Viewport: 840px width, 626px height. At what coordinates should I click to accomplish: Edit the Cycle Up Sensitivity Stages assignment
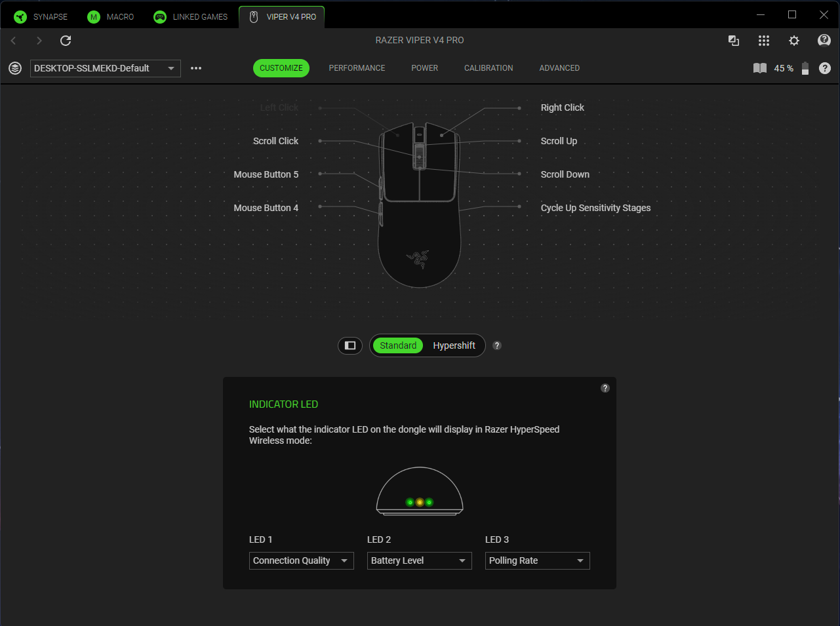tap(596, 208)
